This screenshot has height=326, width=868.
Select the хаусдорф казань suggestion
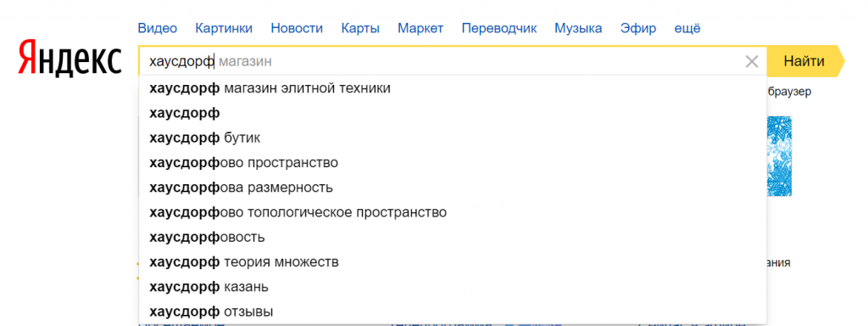click(x=453, y=287)
